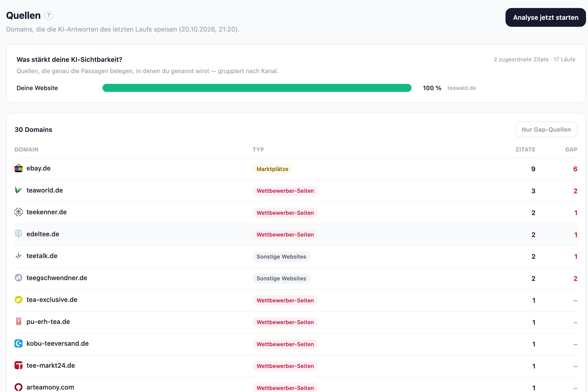
Task: Click the citation count 9 for ebay.de
Action: 533,169
